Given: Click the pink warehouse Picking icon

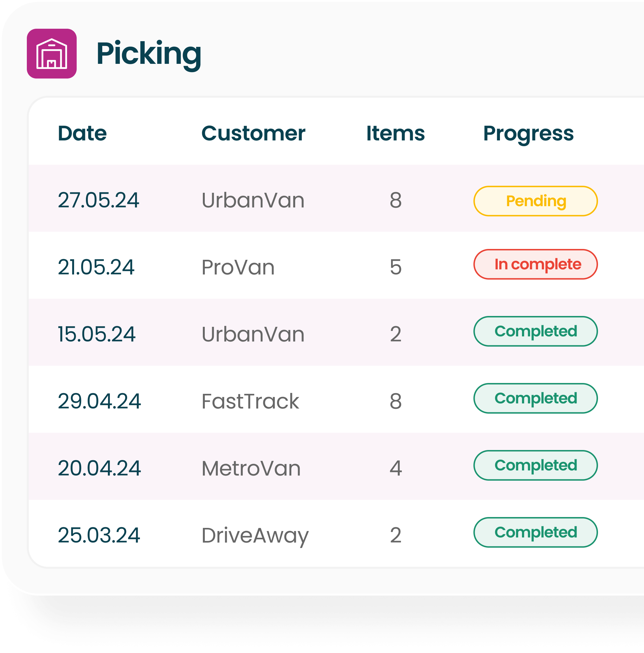Looking at the screenshot, I should 52,54.
